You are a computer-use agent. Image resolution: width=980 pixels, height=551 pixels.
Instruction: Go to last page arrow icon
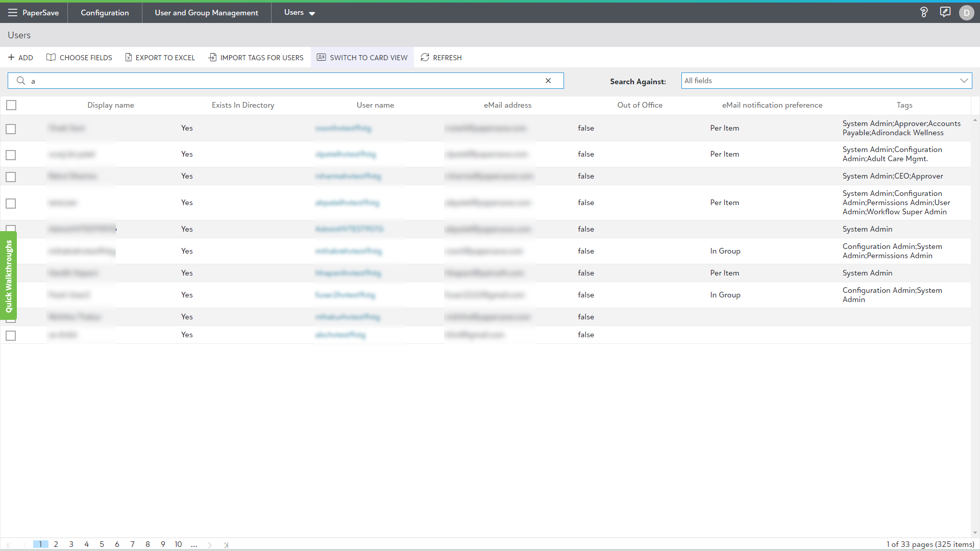click(x=226, y=545)
